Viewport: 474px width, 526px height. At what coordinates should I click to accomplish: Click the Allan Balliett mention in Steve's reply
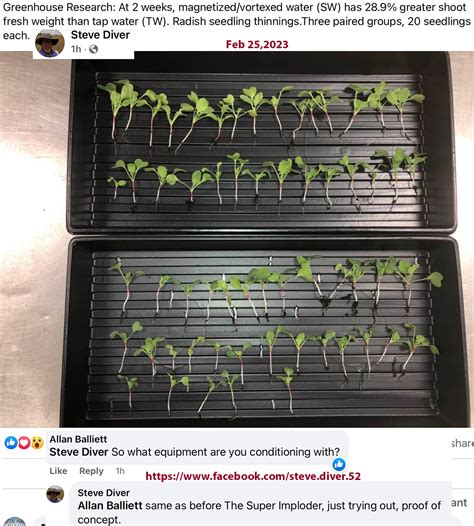click(110, 506)
